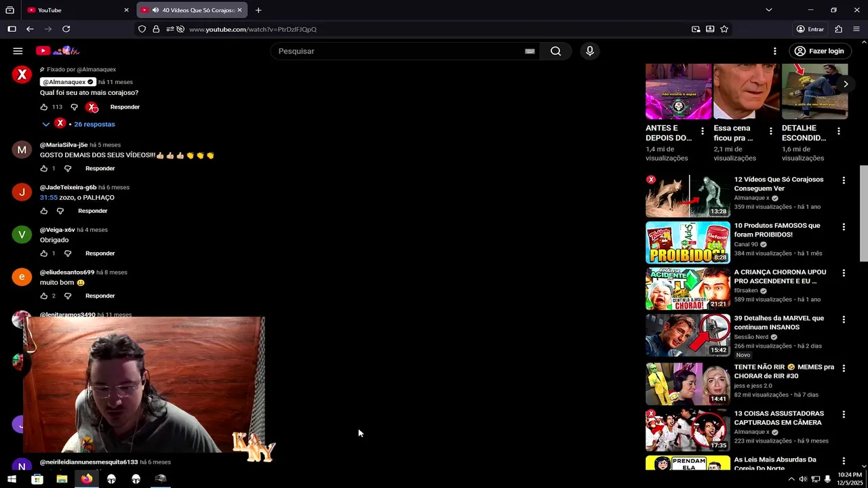Close the first YouTube tab
Viewport: 868px width, 488px height.
click(126, 10)
